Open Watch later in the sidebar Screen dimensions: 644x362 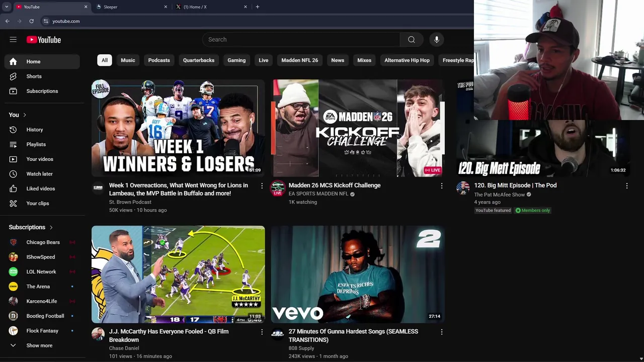point(42,174)
